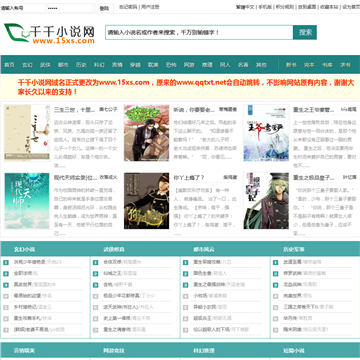Open the 三生三世 book cover thumbnail

[x=27, y=133]
